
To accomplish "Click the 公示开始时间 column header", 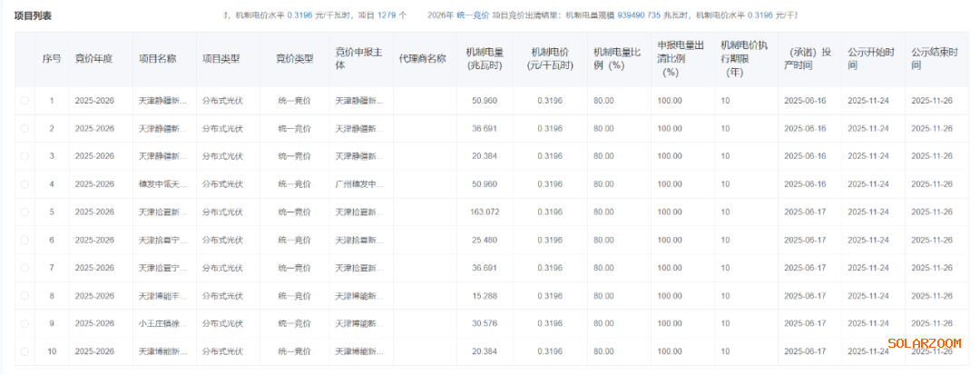I will 868,58.
